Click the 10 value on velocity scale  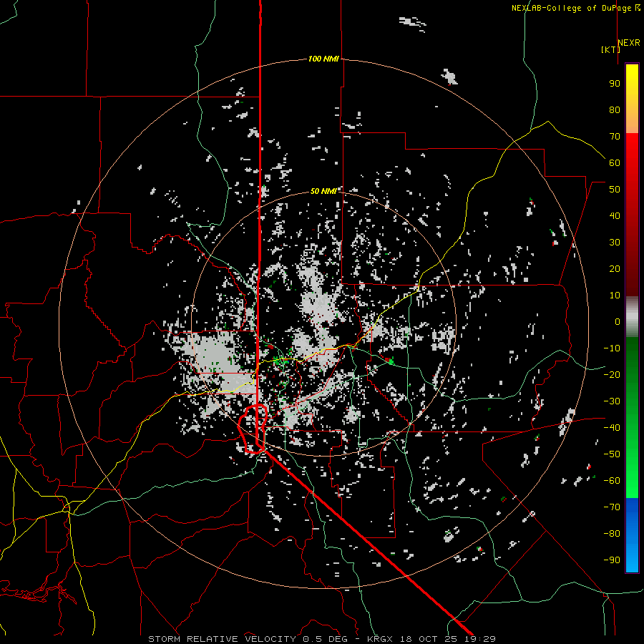[615, 296]
